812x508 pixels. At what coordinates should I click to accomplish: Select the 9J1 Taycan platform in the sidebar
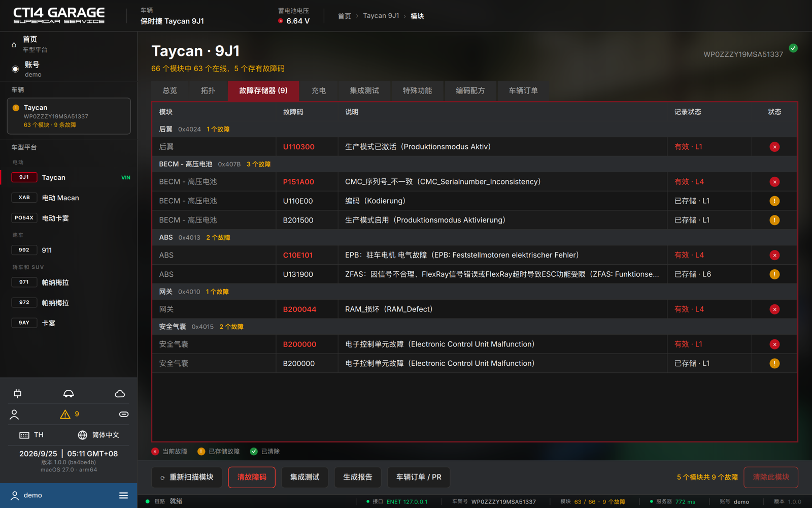tap(69, 178)
